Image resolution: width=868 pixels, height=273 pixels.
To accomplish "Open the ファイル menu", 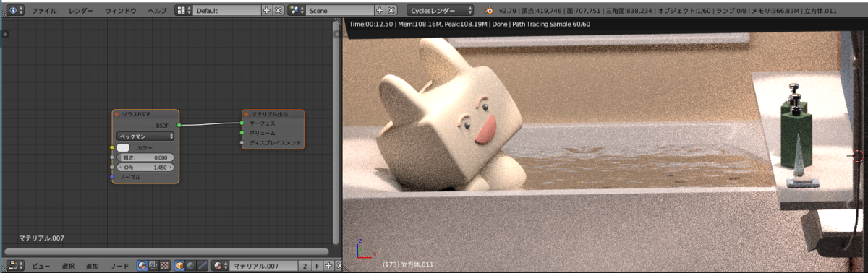I will pos(44,11).
